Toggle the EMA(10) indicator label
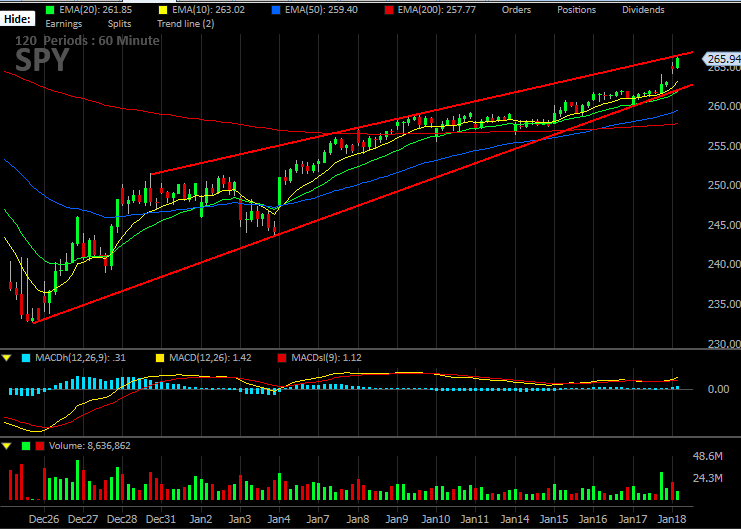The width and height of the screenshot is (741, 529). click(208, 9)
